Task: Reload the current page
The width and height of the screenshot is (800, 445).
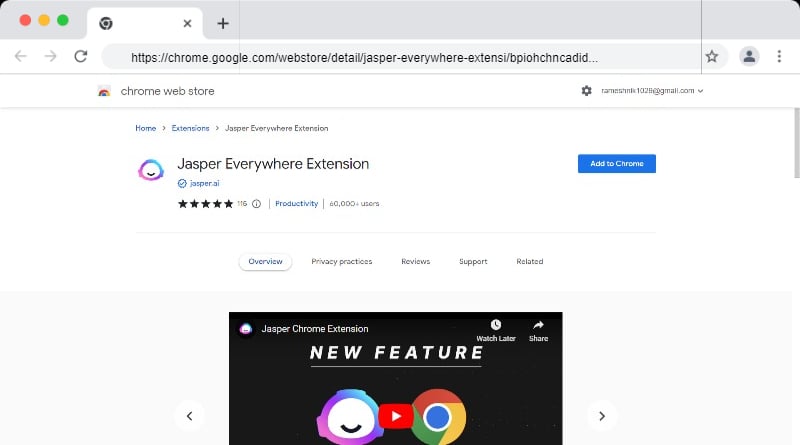Action: (81, 56)
